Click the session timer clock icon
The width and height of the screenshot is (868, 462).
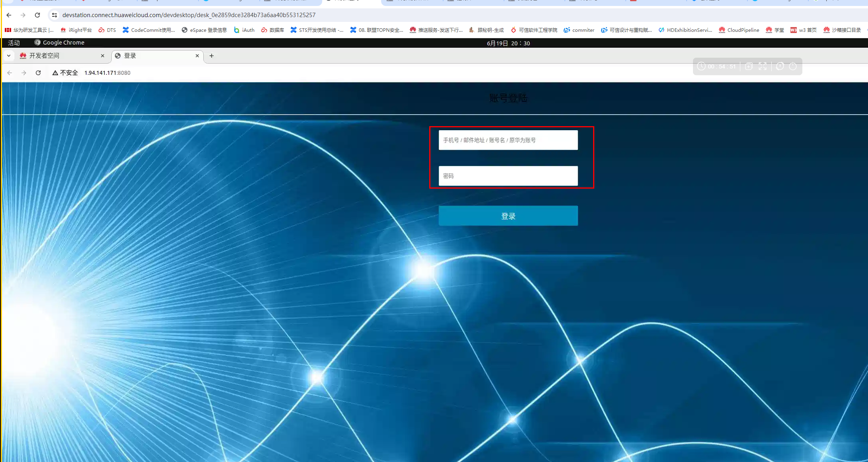click(701, 66)
